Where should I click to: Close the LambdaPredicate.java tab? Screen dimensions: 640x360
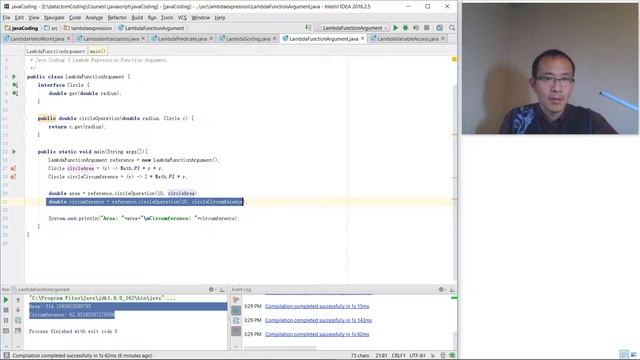[x=211, y=38]
